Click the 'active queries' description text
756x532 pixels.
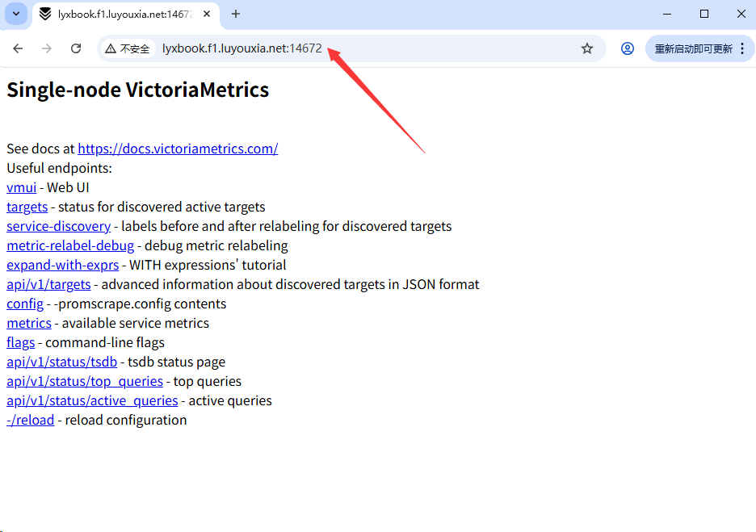click(x=230, y=400)
